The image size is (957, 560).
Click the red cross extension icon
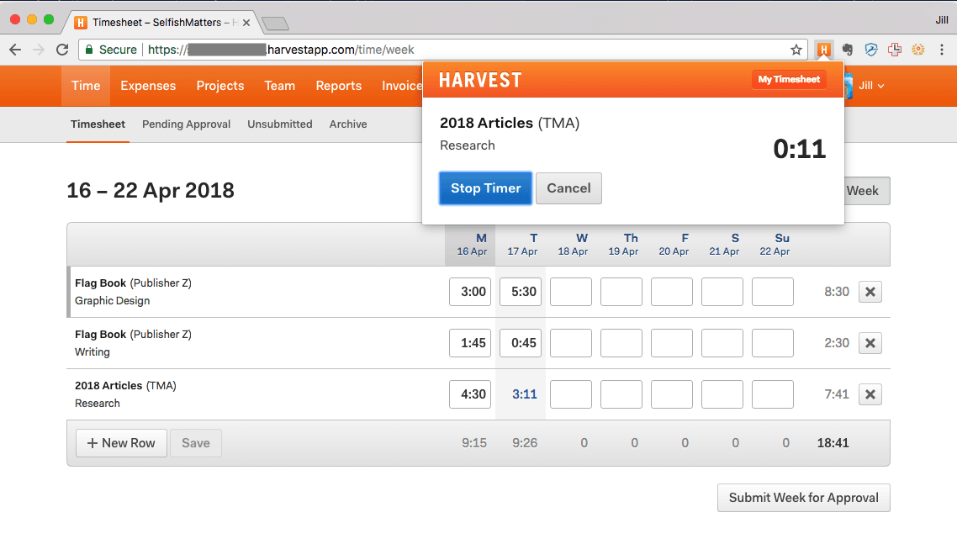[x=895, y=50]
